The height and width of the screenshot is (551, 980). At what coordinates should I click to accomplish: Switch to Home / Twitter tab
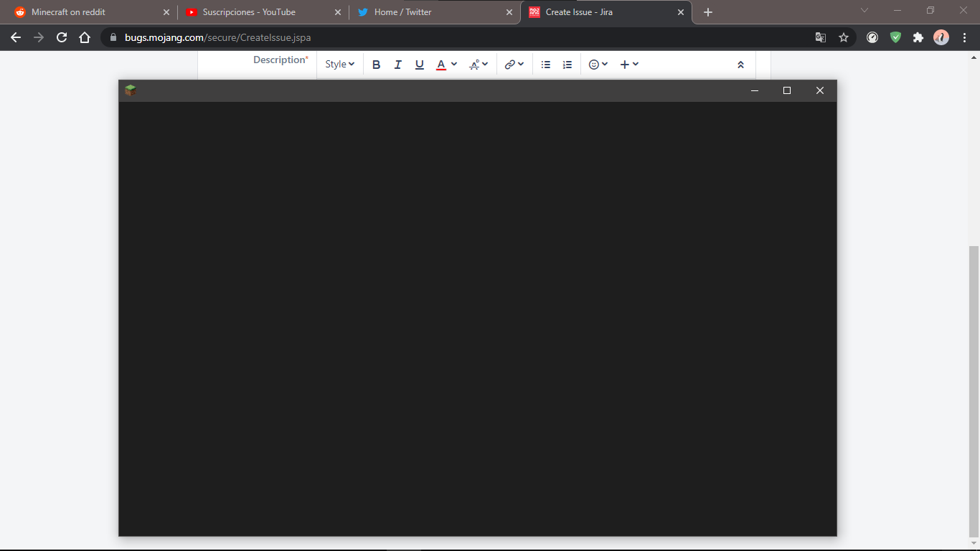click(x=402, y=12)
